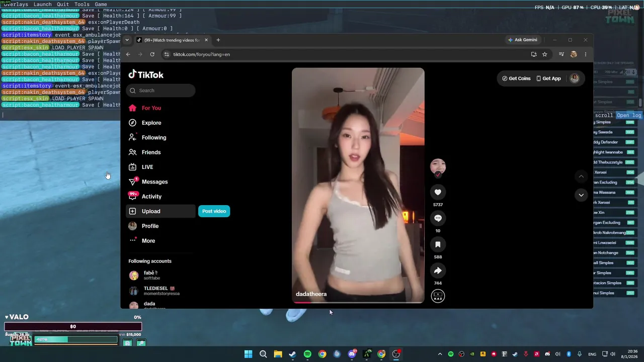Image resolution: width=644 pixels, height=362 pixels.
Task: Open Windows taskbar Search
Action: (x=263, y=354)
